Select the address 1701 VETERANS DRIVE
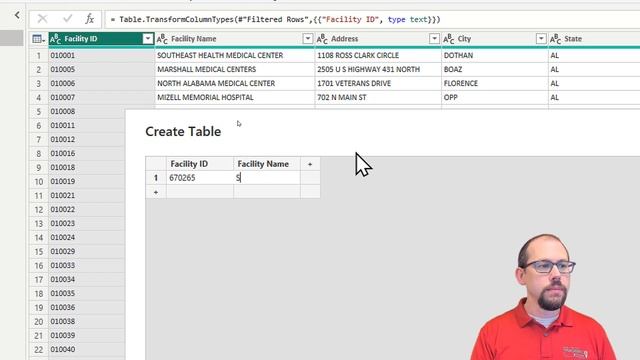Screen dimensions: 640x360 click(378, 83)
